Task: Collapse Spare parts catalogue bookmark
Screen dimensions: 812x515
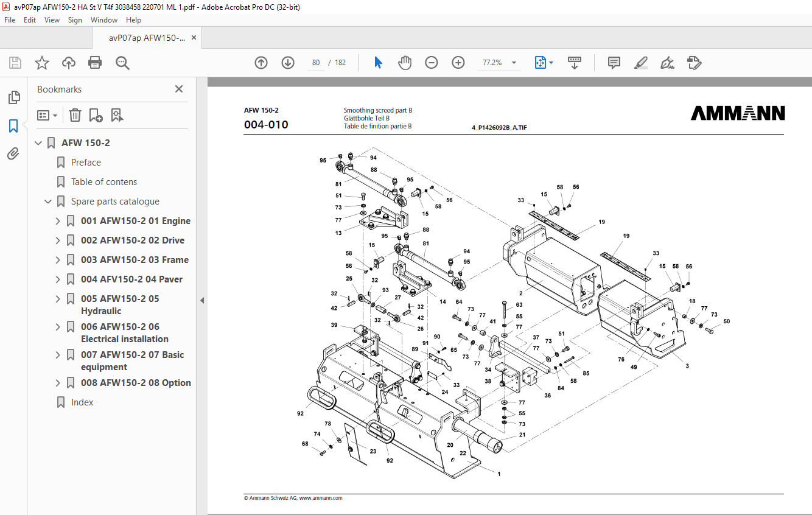Action: 48,201
